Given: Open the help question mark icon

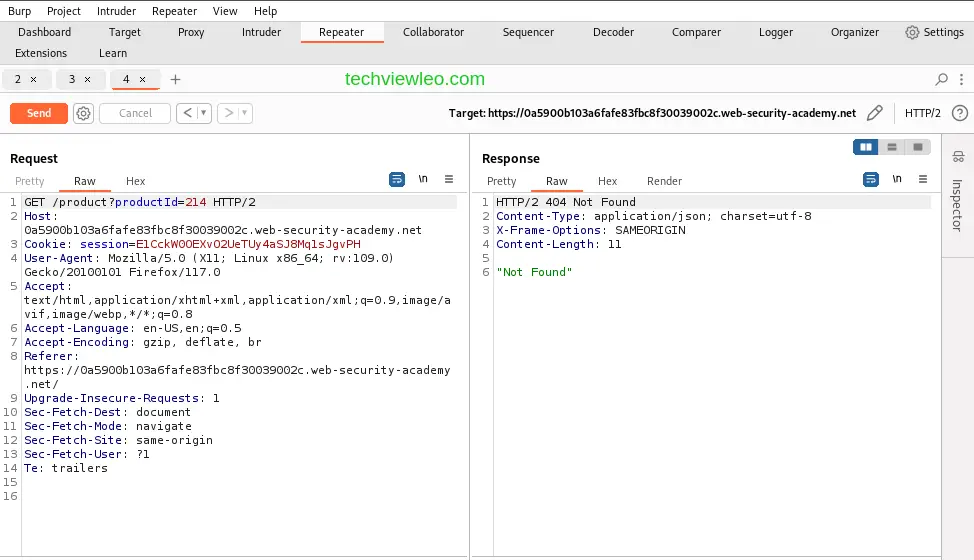Looking at the screenshot, I should pos(960,113).
